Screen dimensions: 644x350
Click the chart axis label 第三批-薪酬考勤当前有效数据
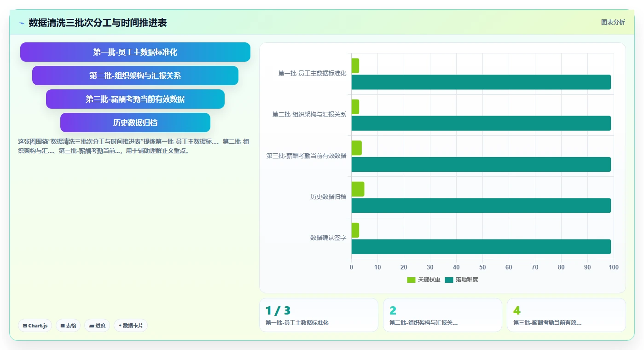coord(307,156)
